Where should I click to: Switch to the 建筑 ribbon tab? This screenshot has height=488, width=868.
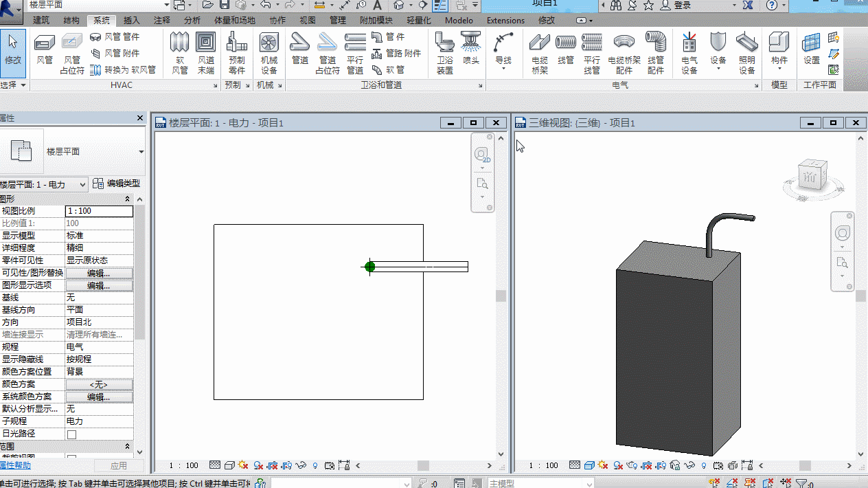pos(41,21)
